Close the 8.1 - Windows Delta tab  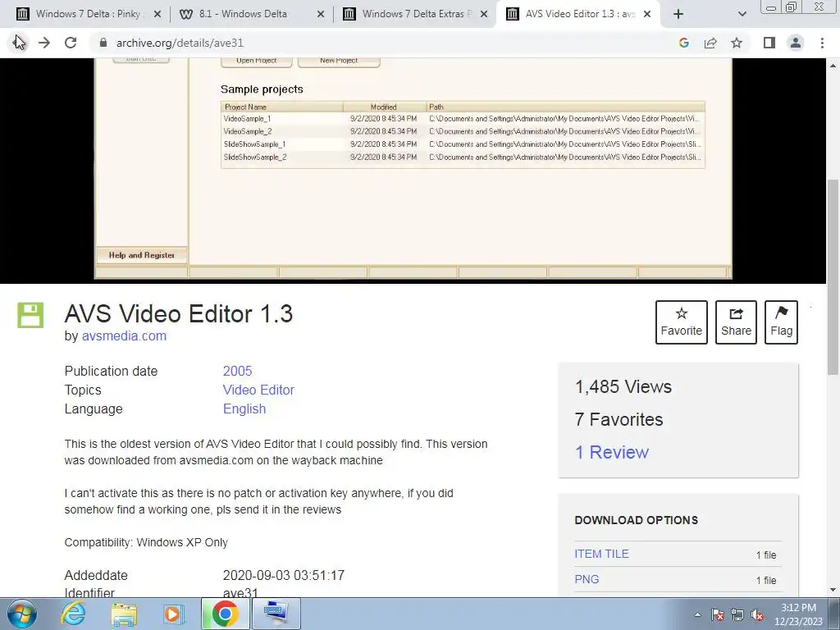(x=321, y=14)
